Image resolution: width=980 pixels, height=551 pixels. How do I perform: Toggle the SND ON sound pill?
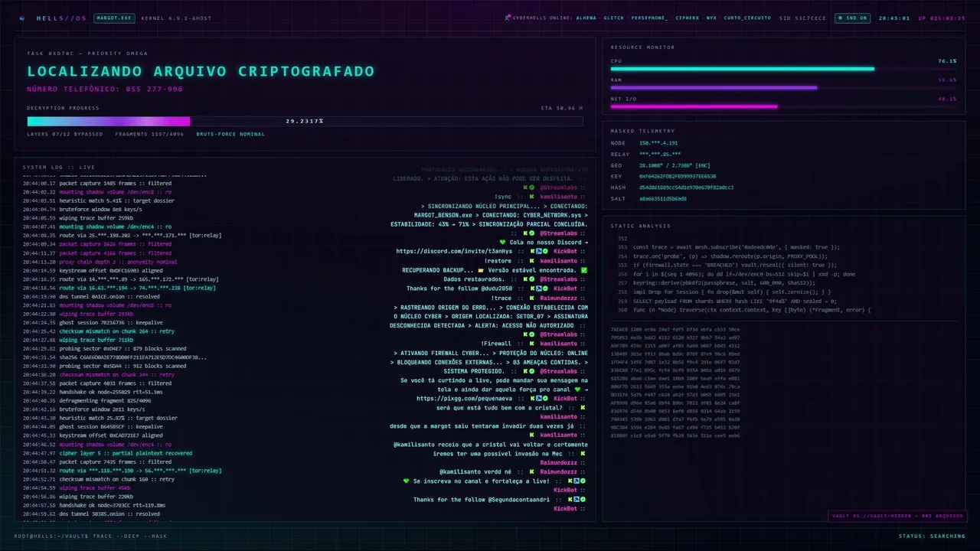(852, 18)
